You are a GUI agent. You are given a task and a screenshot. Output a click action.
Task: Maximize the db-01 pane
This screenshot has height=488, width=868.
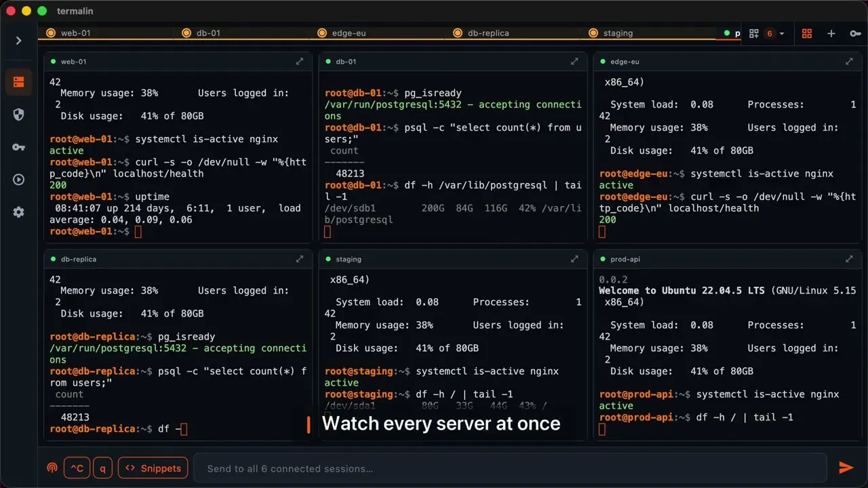[574, 62]
